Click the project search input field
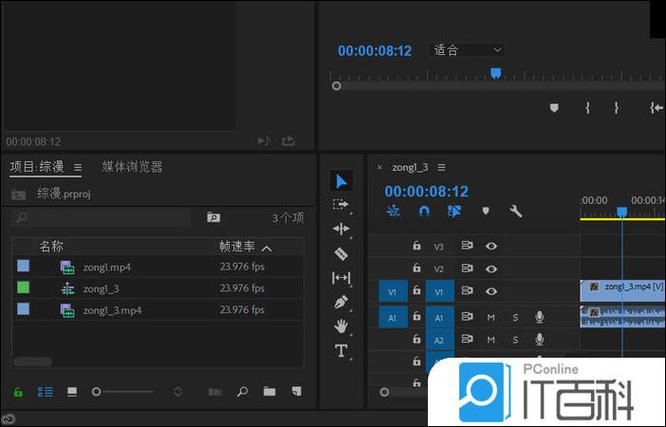The width and height of the screenshot is (666, 427). (105, 217)
